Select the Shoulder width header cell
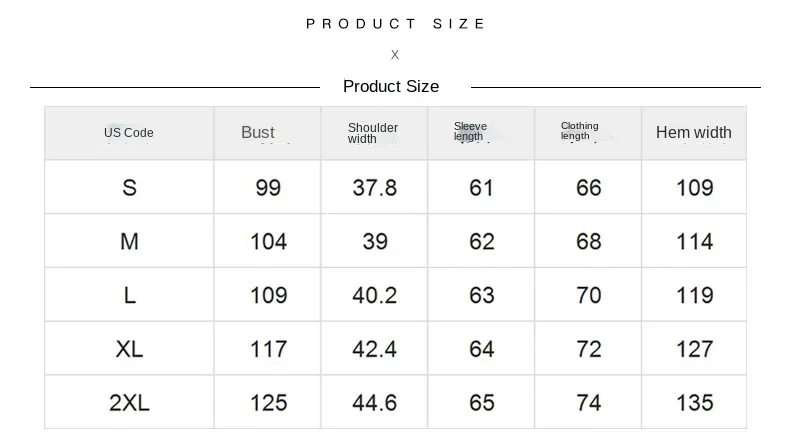Image resolution: width=790 pixels, height=446 pixels. (373, 133)
